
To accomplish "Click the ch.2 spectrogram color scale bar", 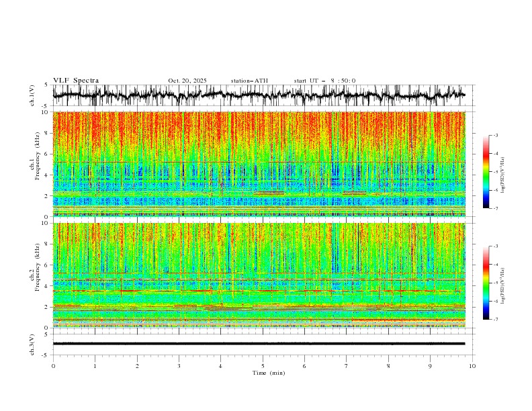I will click(x=486, y=283).
